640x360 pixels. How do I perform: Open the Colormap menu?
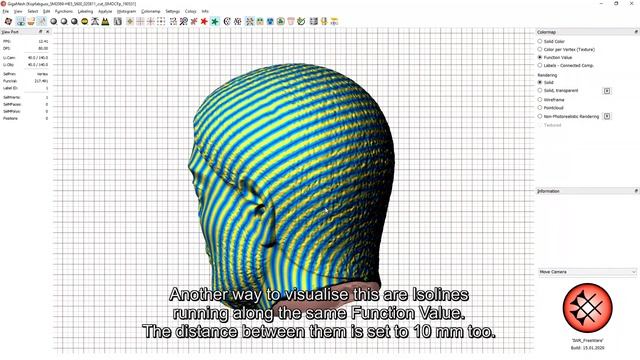151,11
